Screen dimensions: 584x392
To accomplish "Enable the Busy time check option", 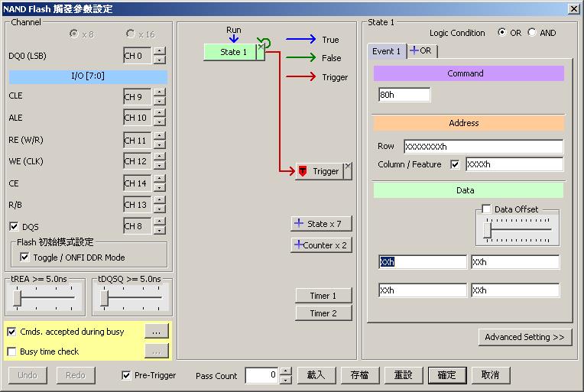I will (x=12, y=352).
